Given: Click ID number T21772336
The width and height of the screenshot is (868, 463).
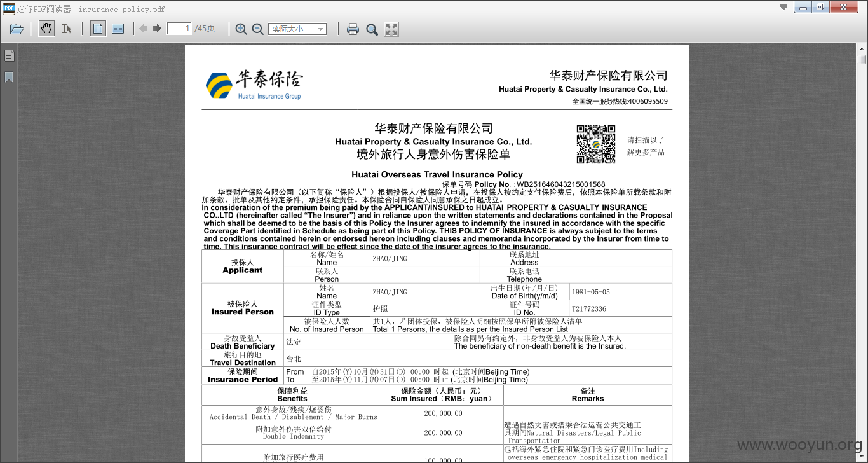Looking at the screenshot, I should (588, 309).
